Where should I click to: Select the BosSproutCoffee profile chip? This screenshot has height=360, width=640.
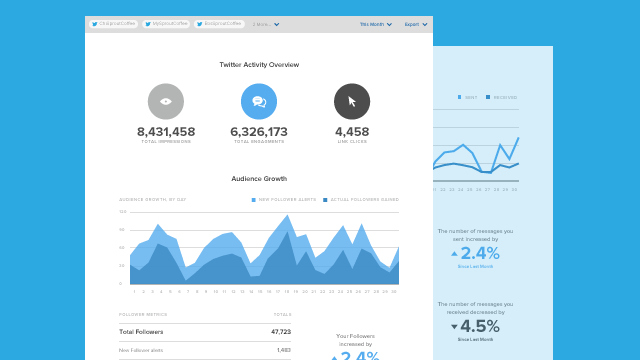tap(219, 24)
